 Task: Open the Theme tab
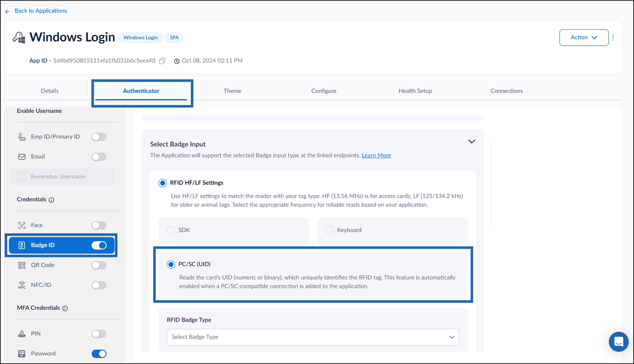point(232,91)
